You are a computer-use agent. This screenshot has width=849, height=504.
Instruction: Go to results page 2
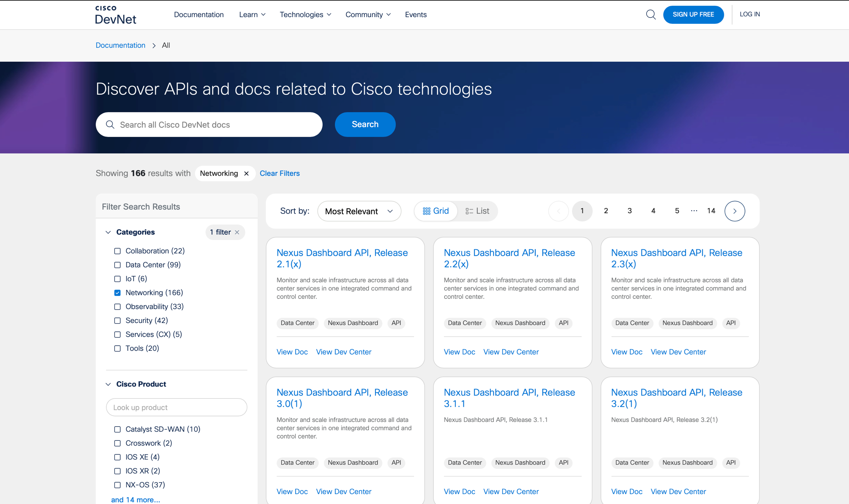[x=606, y=211]
